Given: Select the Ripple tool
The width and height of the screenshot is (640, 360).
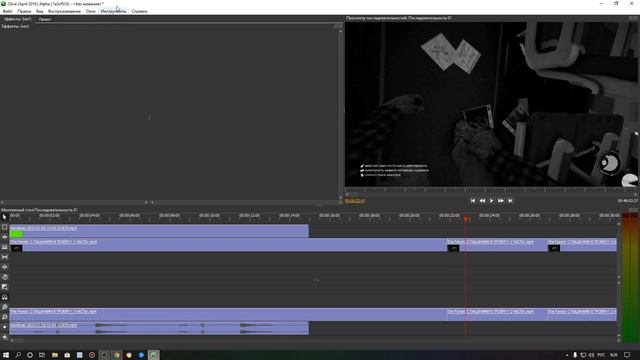Looking at the screenshot, I should [x=4, y=237].
